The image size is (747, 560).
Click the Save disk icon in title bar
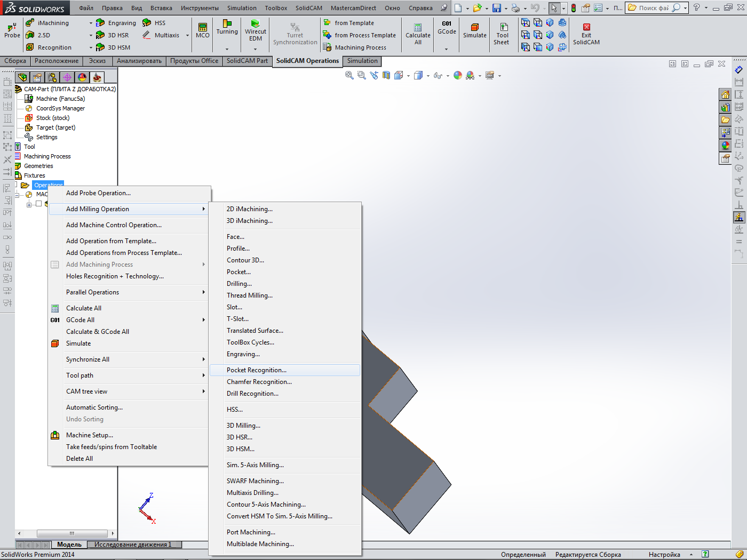click(497, 8)
